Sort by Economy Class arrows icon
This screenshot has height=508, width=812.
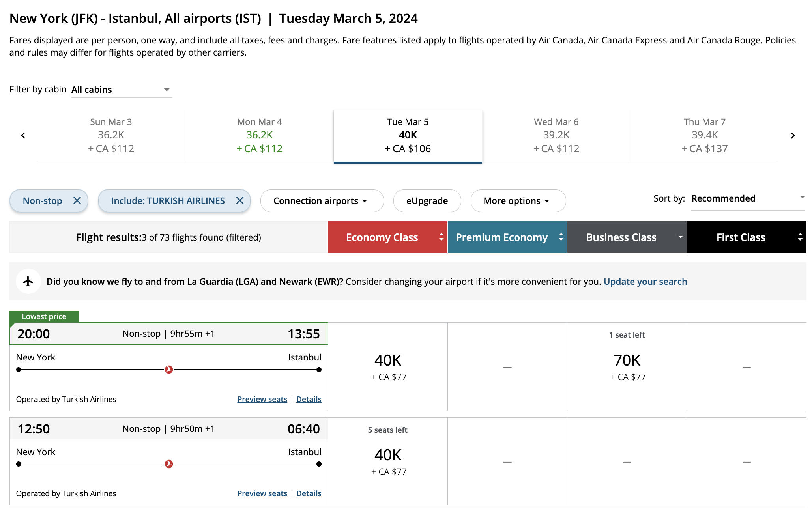pos(441,237)
